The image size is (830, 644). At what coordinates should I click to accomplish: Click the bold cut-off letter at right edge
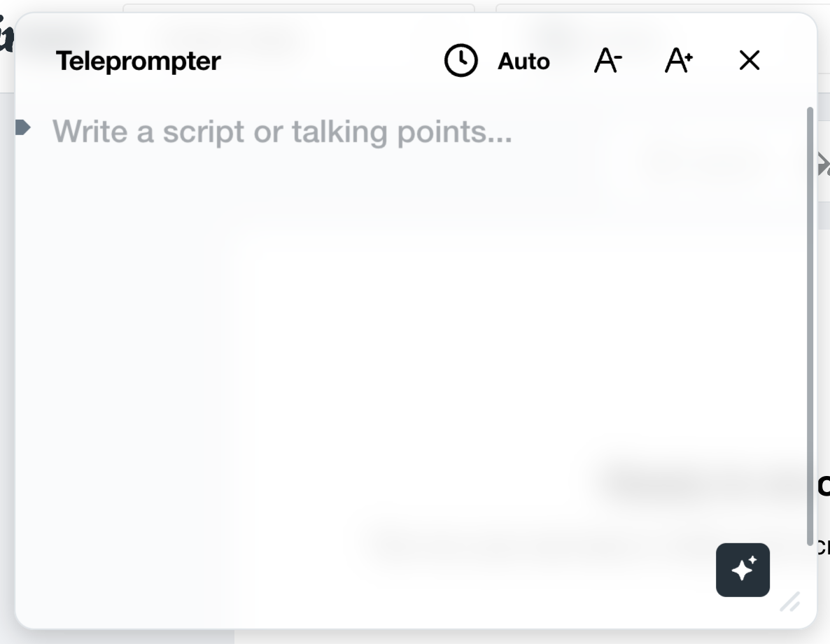pos(824,485)
